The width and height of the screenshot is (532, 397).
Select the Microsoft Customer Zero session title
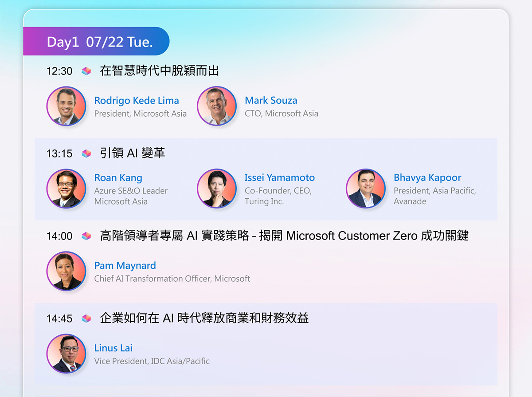point(284,236)
